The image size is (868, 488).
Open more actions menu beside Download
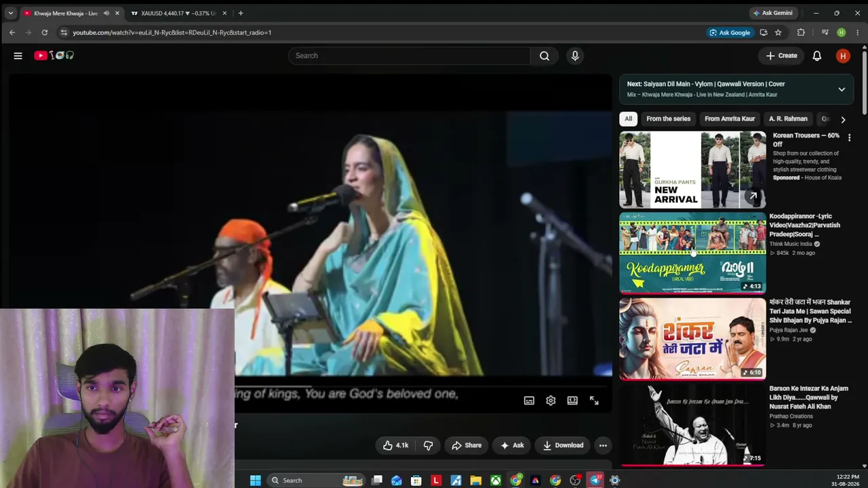[603, 445]
